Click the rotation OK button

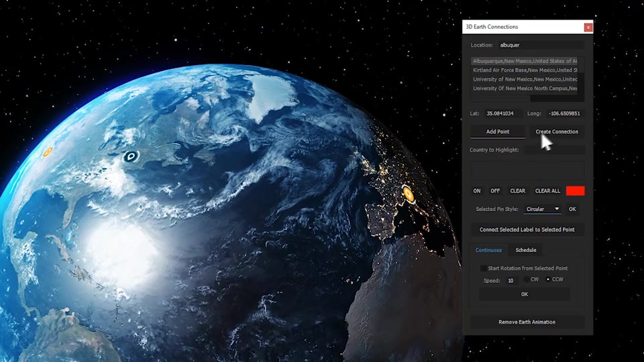coord(525,294)
